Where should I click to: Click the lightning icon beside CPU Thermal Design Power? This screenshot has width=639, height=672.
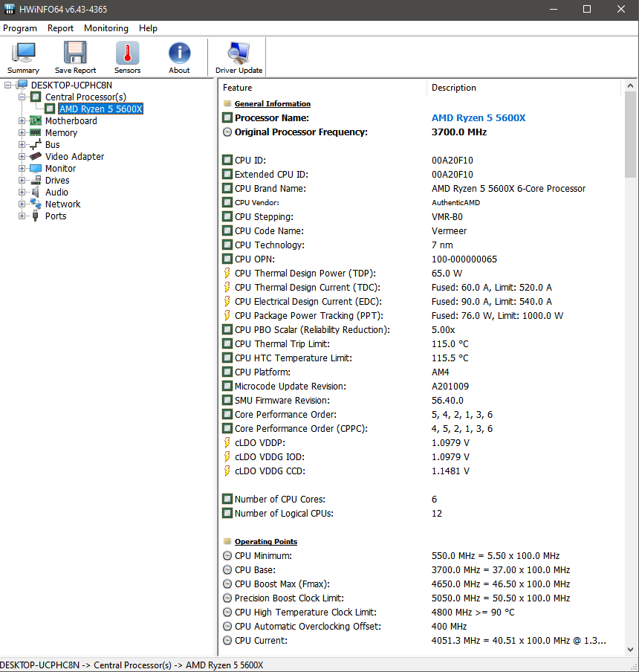(227, 273)
